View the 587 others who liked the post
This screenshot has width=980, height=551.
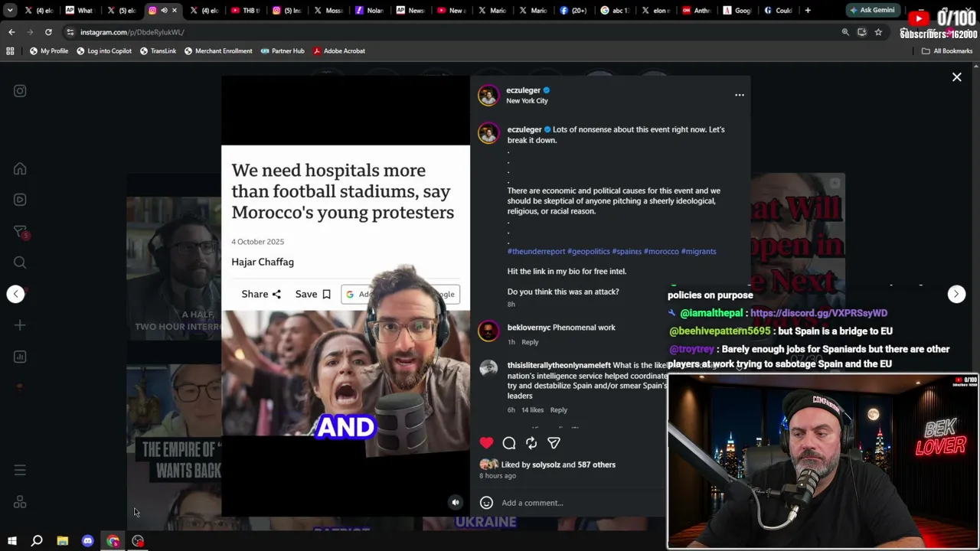point(596,465)
